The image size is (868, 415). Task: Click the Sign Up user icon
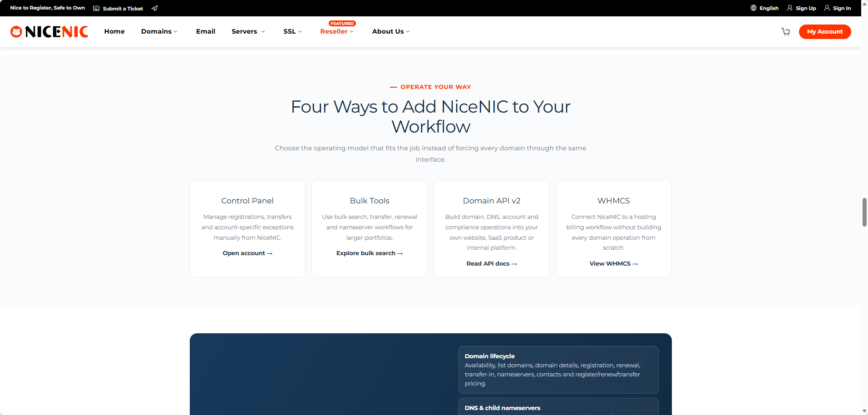point(790,8)
